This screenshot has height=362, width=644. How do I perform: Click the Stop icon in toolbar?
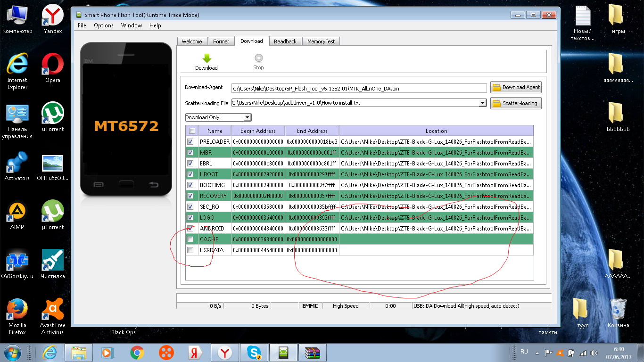258,58
